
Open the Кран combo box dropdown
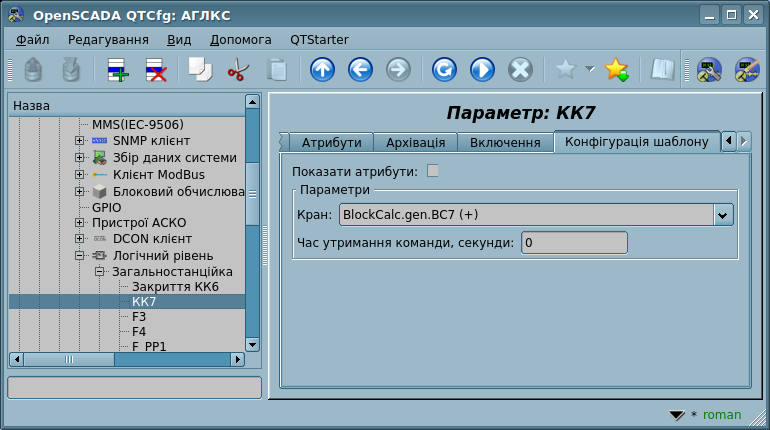[x=723, y=214]
